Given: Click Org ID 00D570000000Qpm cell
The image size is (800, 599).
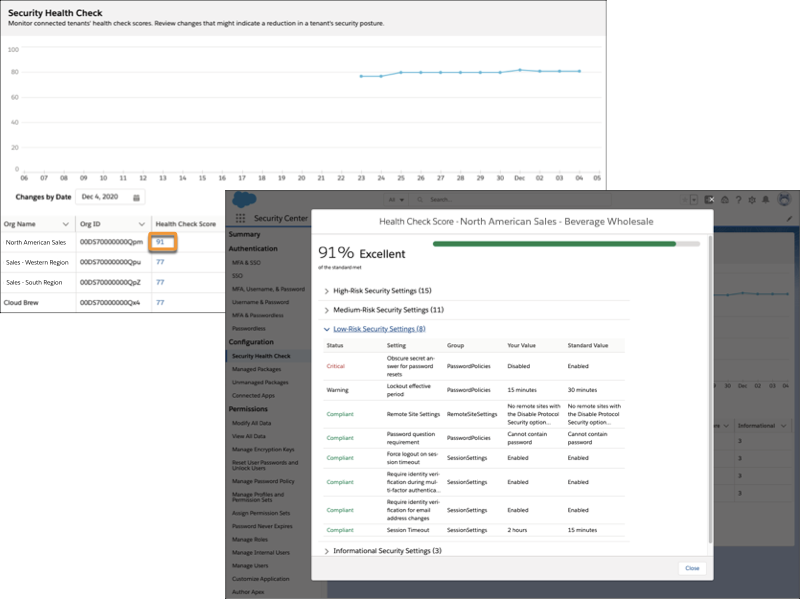Looking at the screenshot, I should [x=111, y=242].
